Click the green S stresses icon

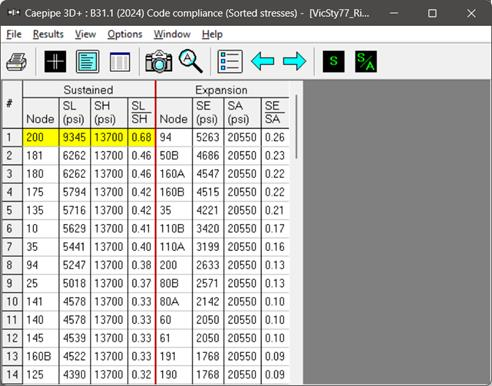tap(334, 61)
